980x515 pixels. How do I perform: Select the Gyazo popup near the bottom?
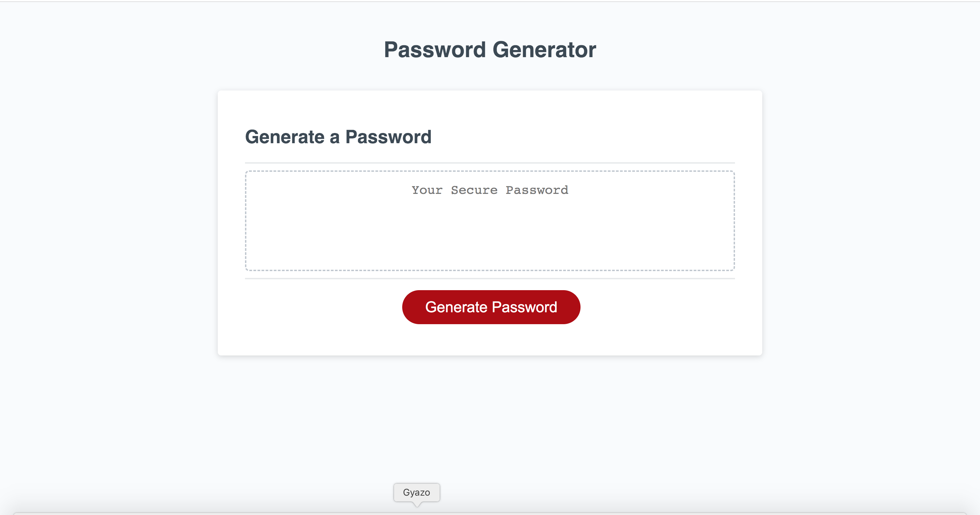coord(416,492)
